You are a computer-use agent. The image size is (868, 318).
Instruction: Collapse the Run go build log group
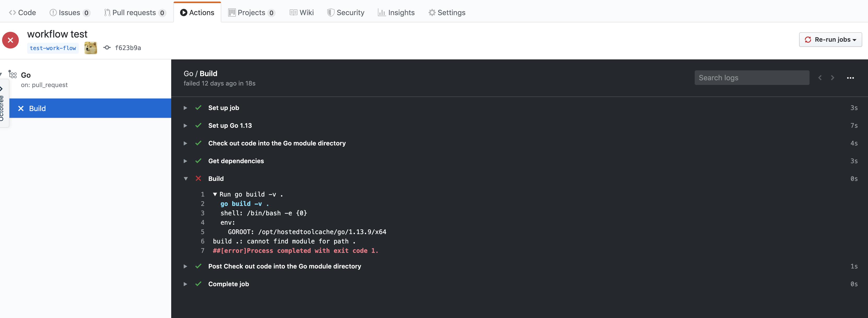[x=215, y=194]
